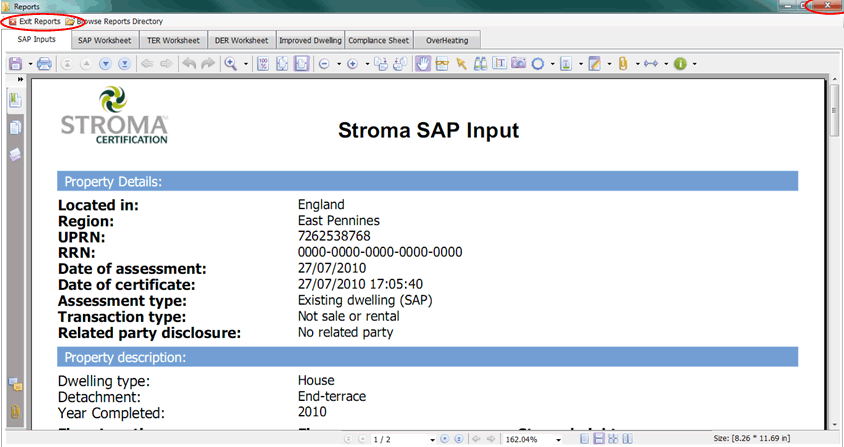Open the page thumbnails panel in the sidebar
Image resolution: width=844 pixels, height=447 pixels.
coord(15,128)
